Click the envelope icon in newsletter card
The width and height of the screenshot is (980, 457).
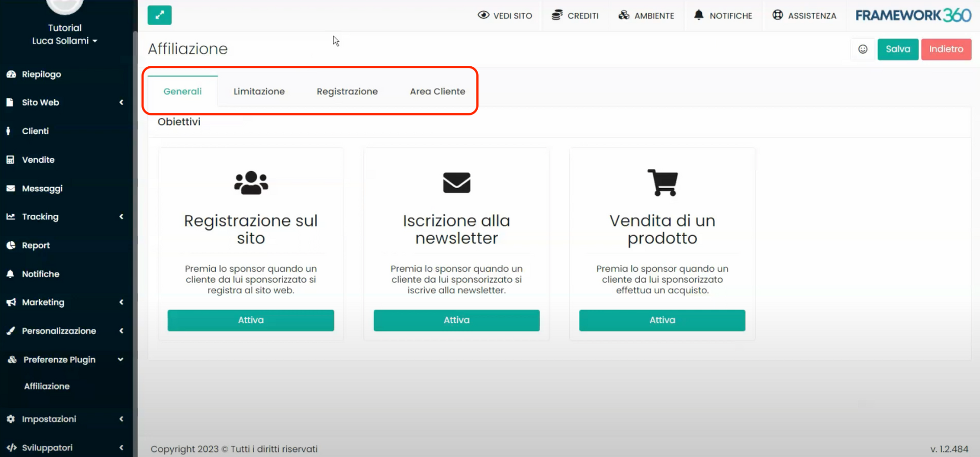click(456, 183)
